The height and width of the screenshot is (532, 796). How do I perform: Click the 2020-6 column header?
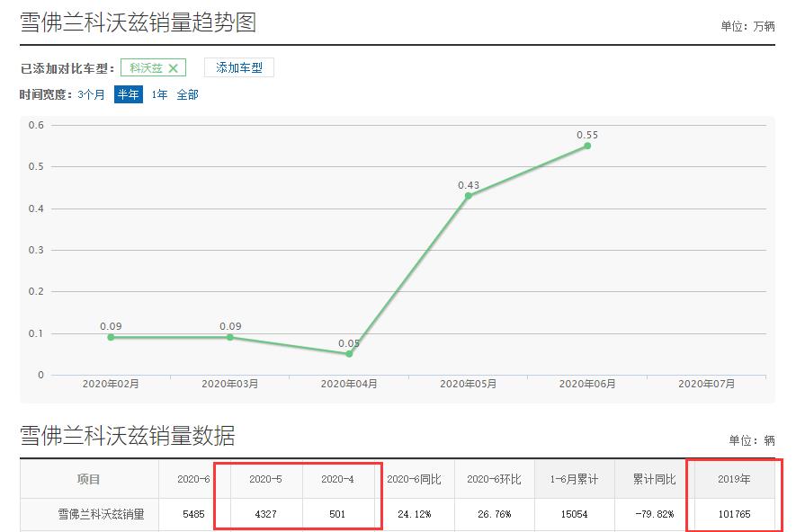[x=193, y=479]
